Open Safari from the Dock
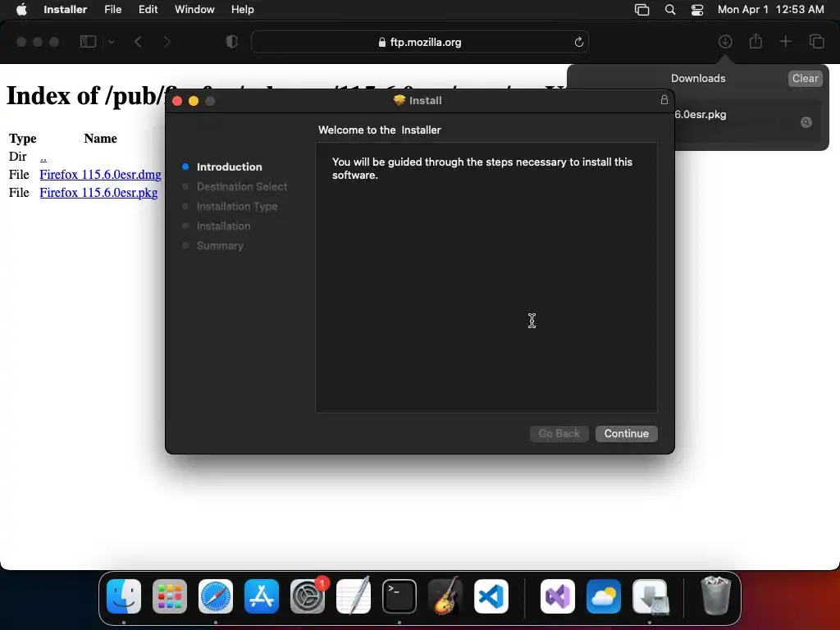 [216, 596]
